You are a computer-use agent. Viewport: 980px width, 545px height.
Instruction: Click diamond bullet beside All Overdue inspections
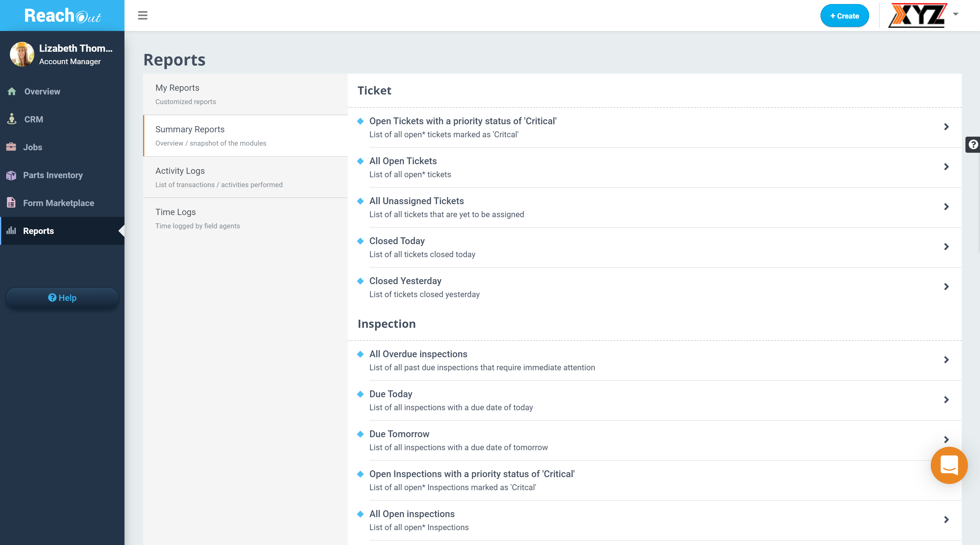tap(360, 354)
